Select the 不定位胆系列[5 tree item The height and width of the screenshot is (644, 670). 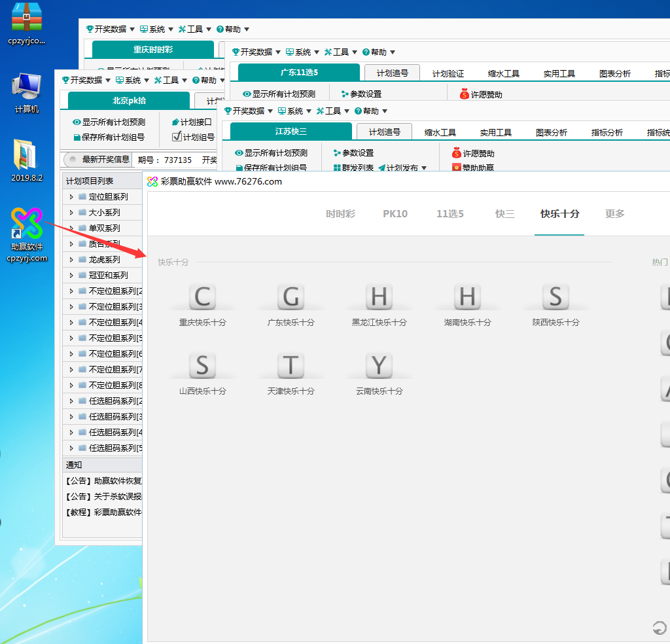(115, 338)
